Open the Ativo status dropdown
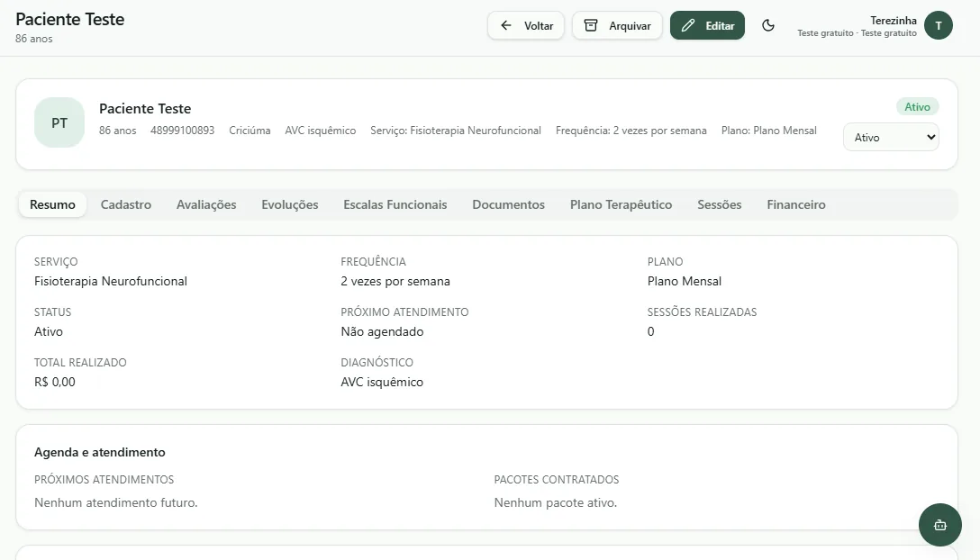 click(x=891, y=137)
